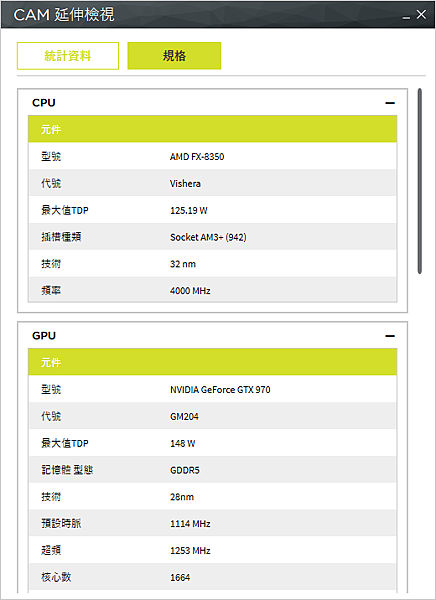This screenshot has height=600, width=436.
Task: Click the CAM 延伸檢視 window title
Action: tap(64, 15)
